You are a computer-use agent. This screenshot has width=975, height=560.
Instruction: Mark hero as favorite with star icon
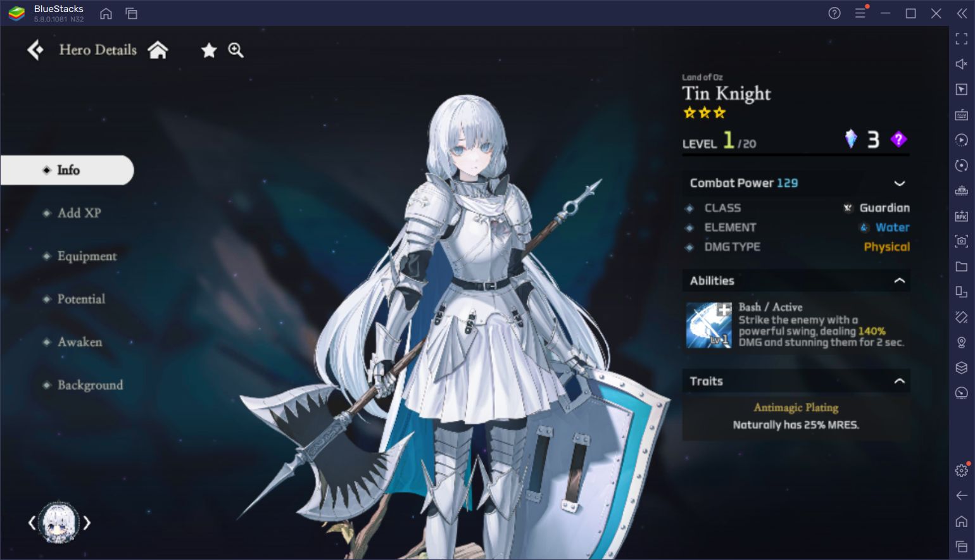click(x=209, y=50)
